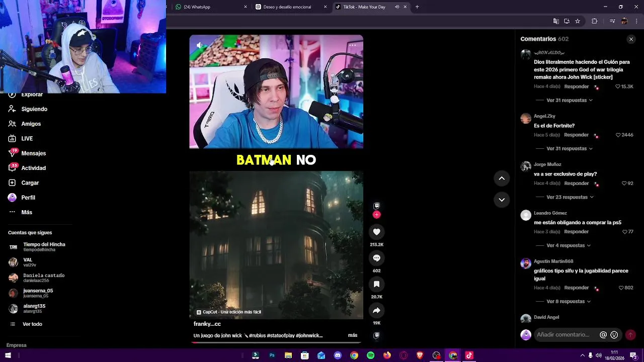The width and height of the screenshot is (644, 362).
Task: Save the video with the bookmark icon (20.7K)
Action: pyautogui.click(x=376, y=284)
